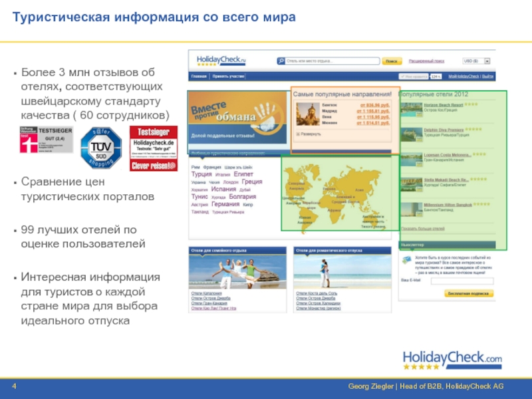Open the Lopesan Costa Meloneras hotel link
Screen dimensions: 532x399
coord(448,155)
